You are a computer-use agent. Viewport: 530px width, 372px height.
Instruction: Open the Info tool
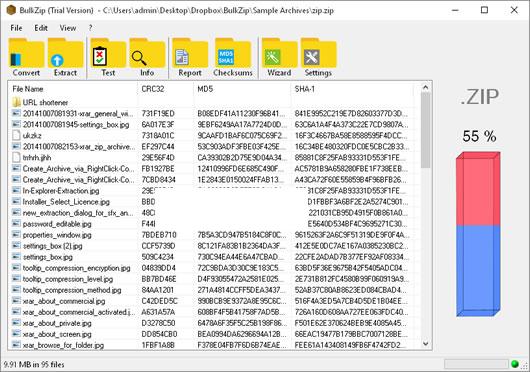(x=147, y=57)
